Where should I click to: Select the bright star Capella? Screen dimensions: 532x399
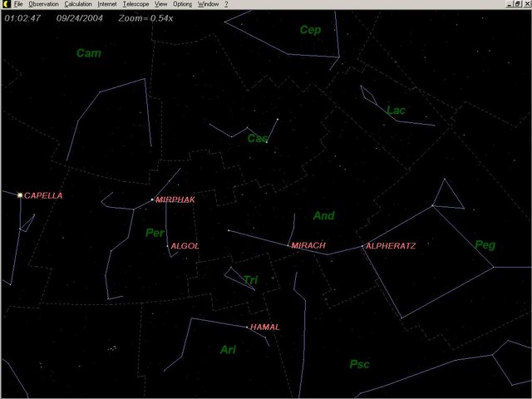pyautogui.click(x=20, y=195)
